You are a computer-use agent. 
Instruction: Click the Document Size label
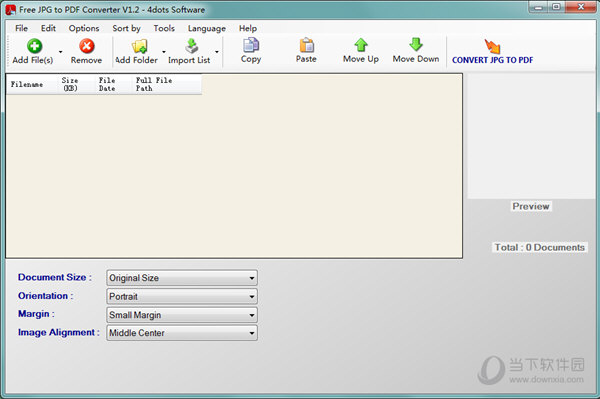click(x=55, y=277)
